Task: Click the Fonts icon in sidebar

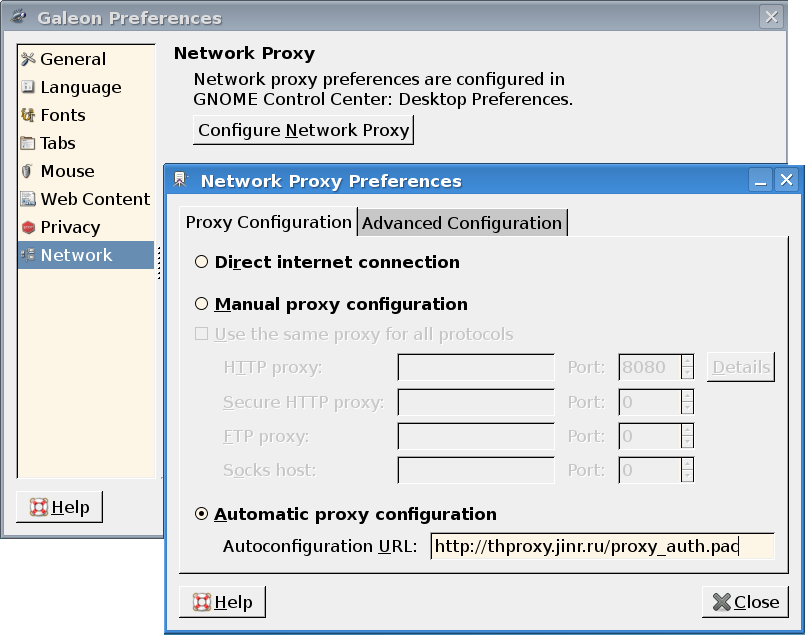Action: (28, 115)
